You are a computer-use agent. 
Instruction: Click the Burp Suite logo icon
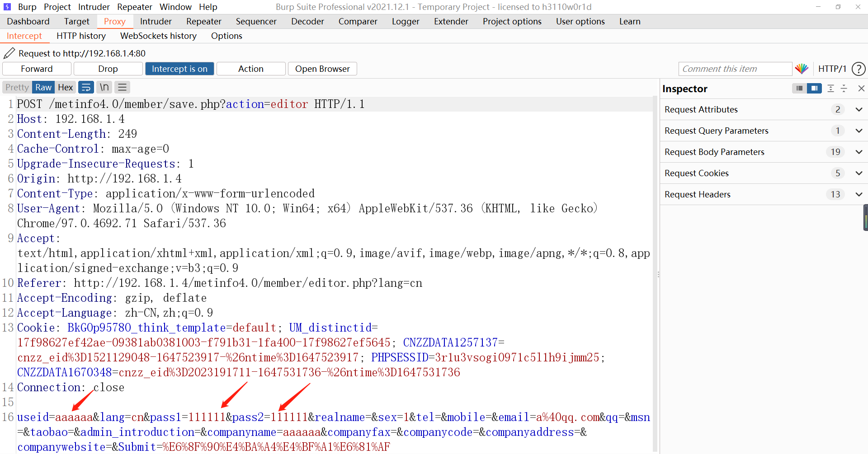tap(7, 7)
